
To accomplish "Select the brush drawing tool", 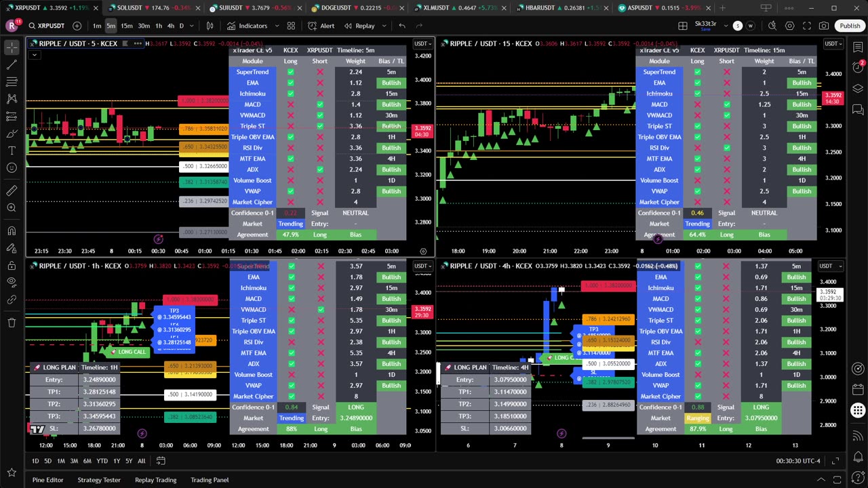I will pos(12,134).
